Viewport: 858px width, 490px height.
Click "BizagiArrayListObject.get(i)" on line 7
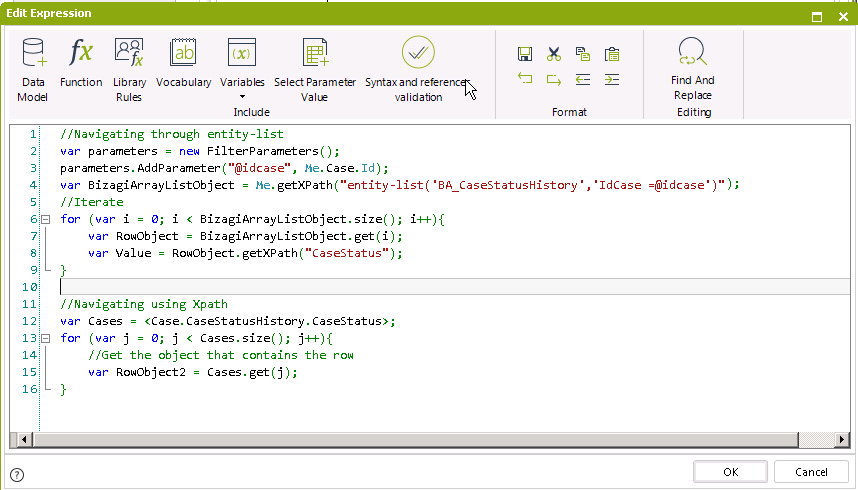[x=300, y=236]
